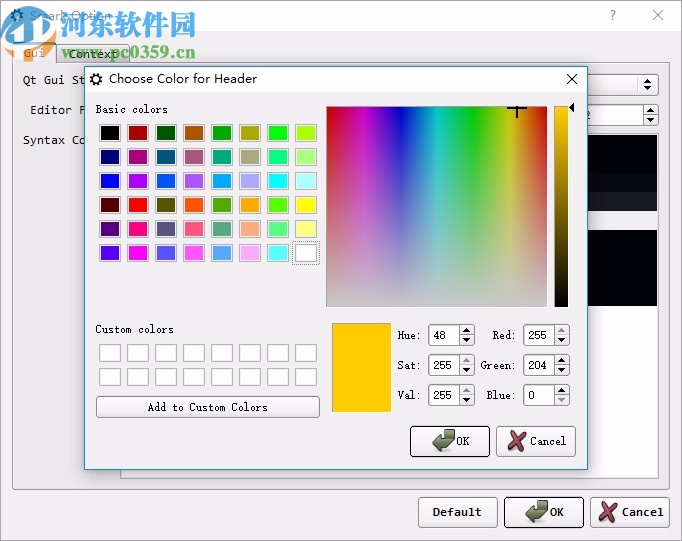682x541 pixels.
Task: Click the yellow current color preview
Action: (361, 367)
